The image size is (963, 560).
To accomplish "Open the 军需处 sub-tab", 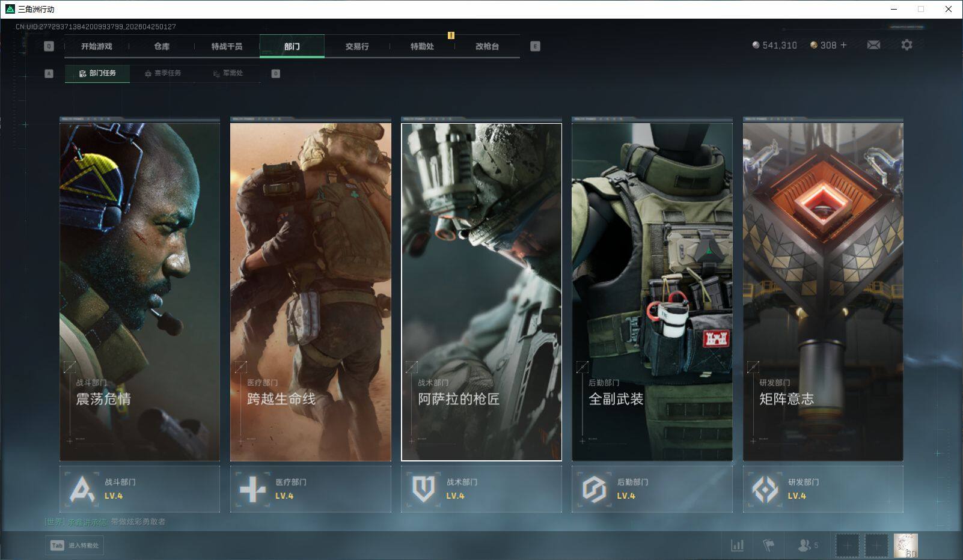I will tap(228, 73).
